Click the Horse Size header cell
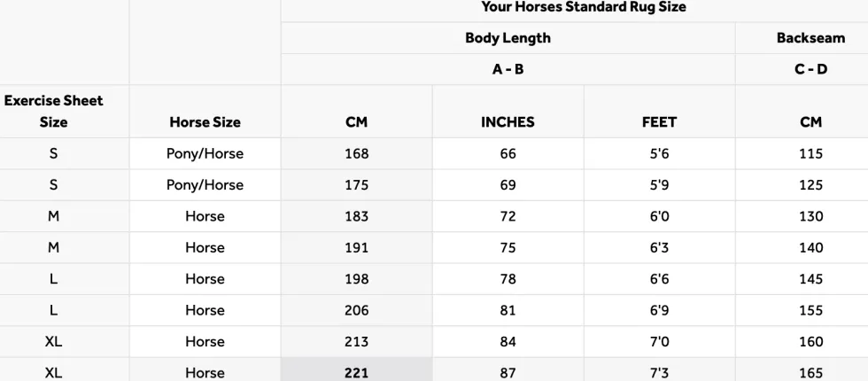The height and width of the screenshot is (381, 868). pos(205,122)
